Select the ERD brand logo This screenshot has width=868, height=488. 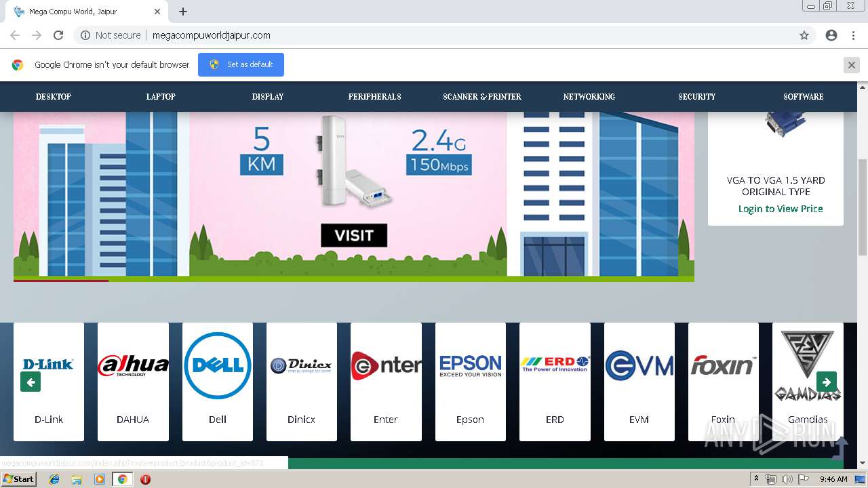(x=555, y=365)
